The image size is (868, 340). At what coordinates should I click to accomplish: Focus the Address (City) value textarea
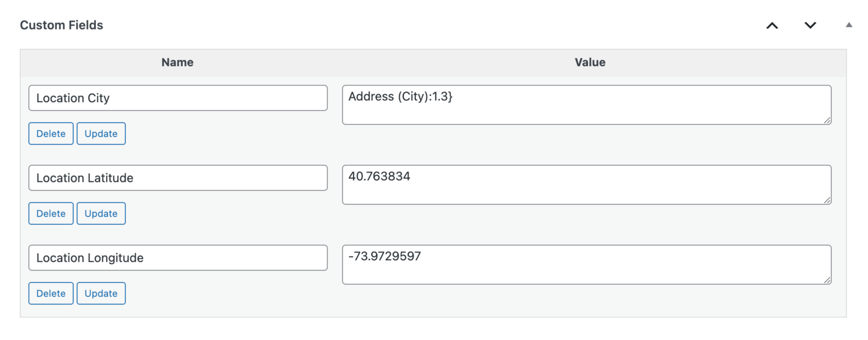click(x=586, y=105)
